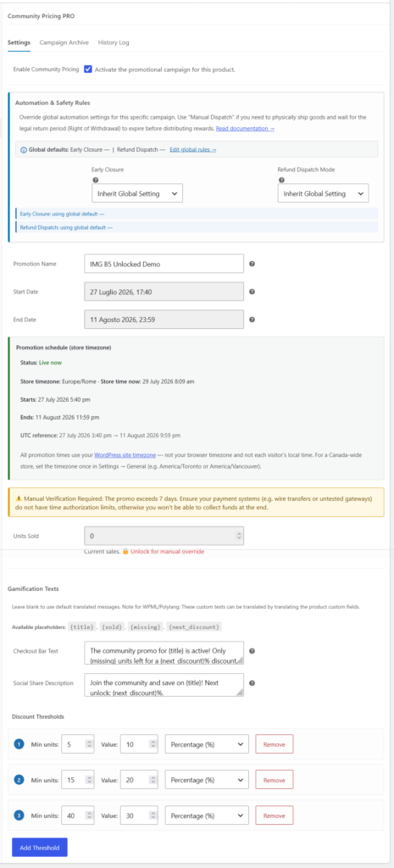Image resolution: width=394 pixels, height=868 pixels.
Task: Click the lock icon under Units Sold
Action: [x=125, y=552]
